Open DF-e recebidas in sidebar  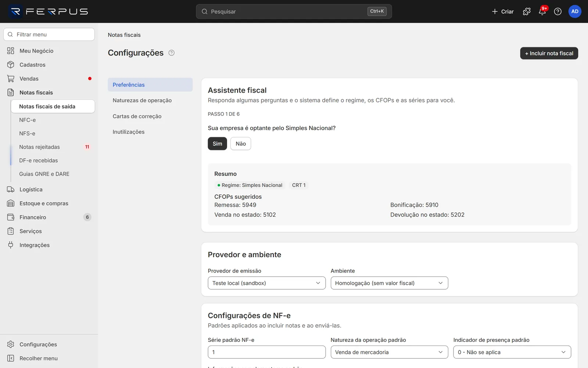53,160
